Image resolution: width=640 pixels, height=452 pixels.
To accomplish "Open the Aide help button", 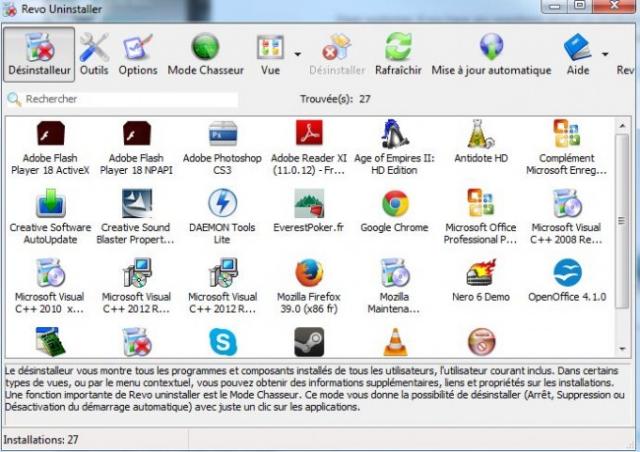I will point(578,54).
